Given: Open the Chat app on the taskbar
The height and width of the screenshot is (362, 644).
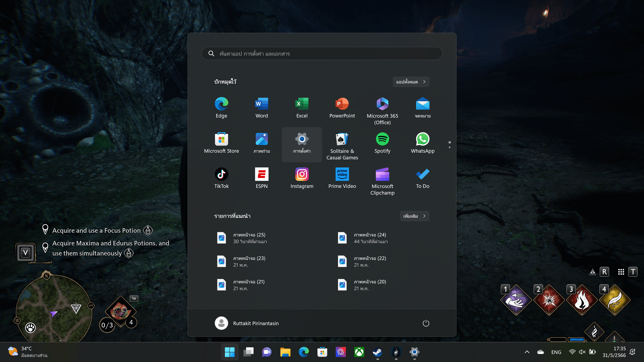Looking at the screenshot, I should 267,352.
